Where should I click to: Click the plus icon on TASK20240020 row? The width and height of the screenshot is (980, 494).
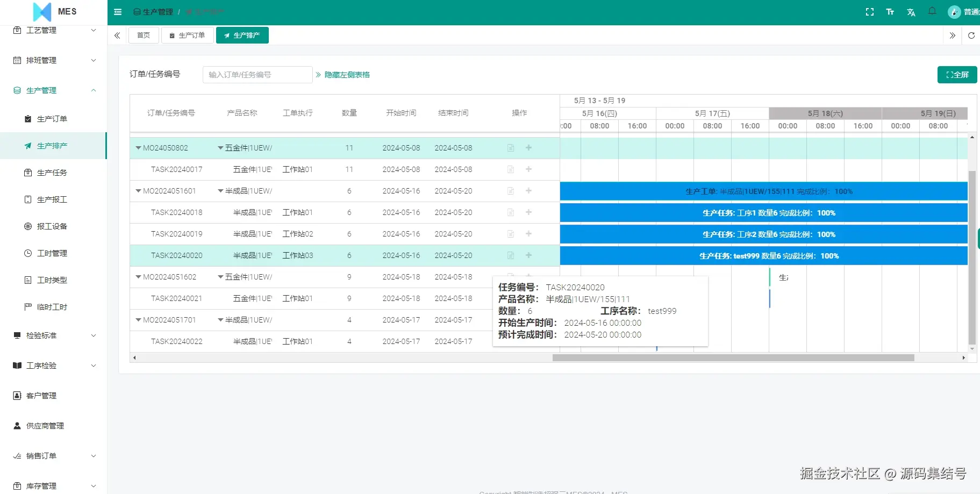[x=528, y=255]
